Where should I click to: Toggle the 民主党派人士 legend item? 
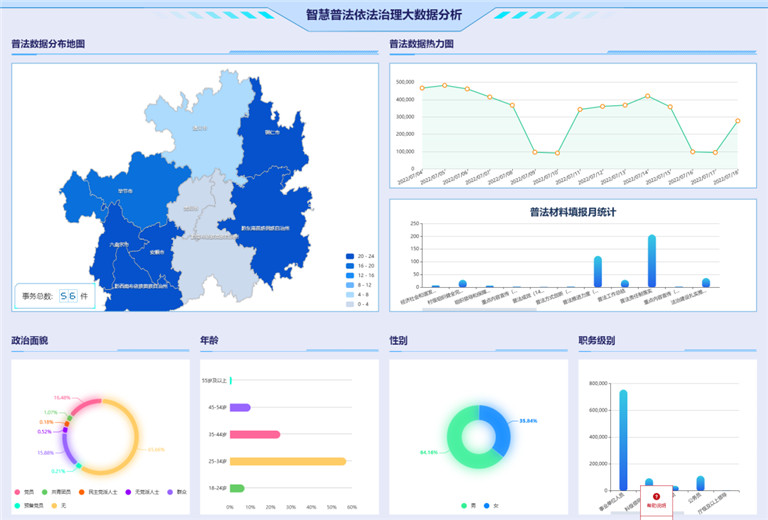coord(98,492)
